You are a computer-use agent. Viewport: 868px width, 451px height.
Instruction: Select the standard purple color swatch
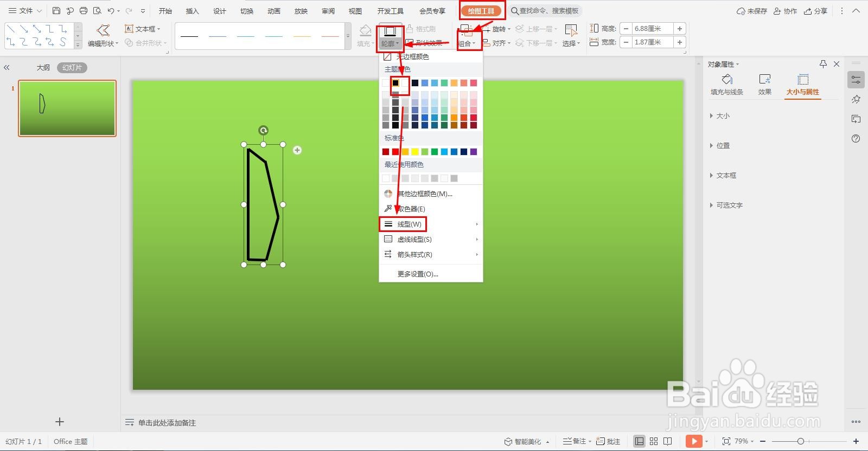click(x=474, y=152)
